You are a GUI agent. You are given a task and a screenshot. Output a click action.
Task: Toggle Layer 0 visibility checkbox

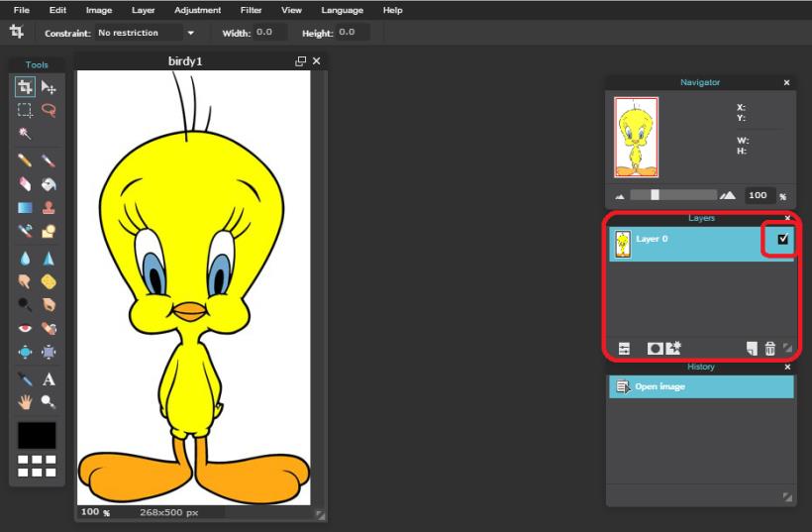point(784,239)
